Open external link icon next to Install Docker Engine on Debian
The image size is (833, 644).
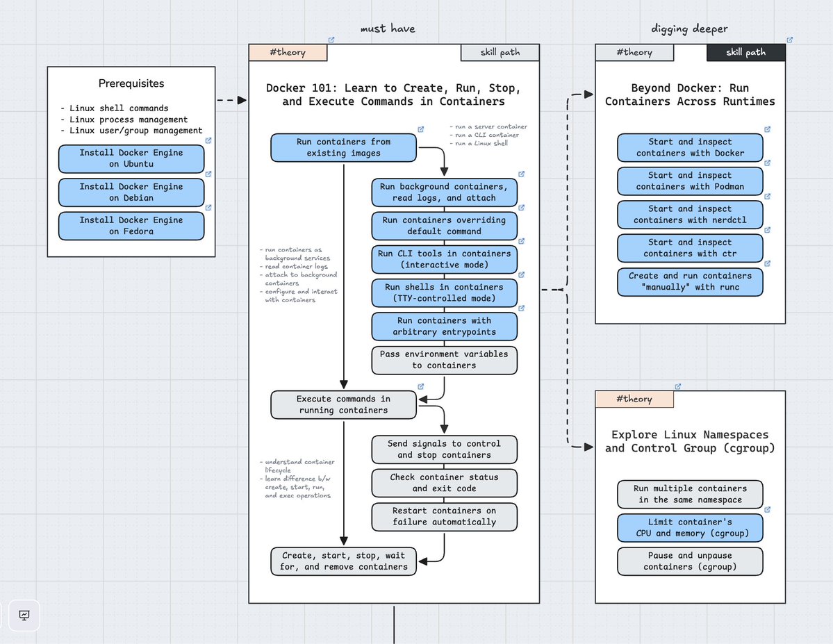tap(208, 174)
